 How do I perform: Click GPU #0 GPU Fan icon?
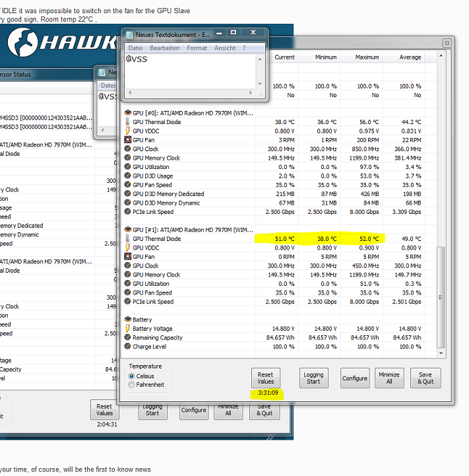click(x=128, y=140)
